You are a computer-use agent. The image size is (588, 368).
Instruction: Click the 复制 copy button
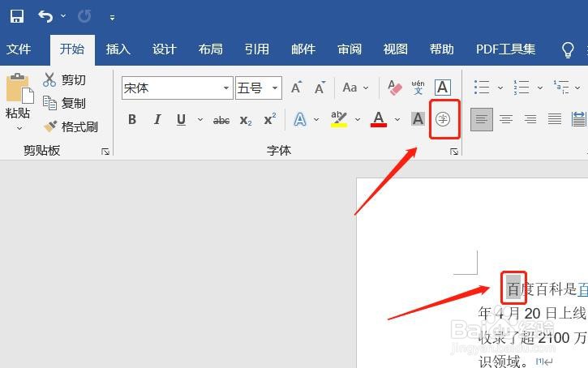(x=64, y=103)
